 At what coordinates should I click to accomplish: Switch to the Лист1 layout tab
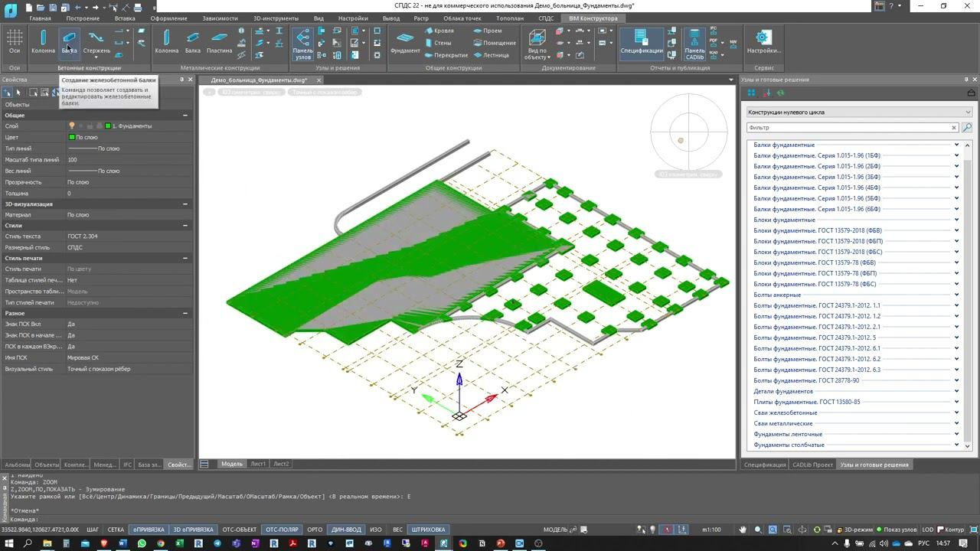257,463
